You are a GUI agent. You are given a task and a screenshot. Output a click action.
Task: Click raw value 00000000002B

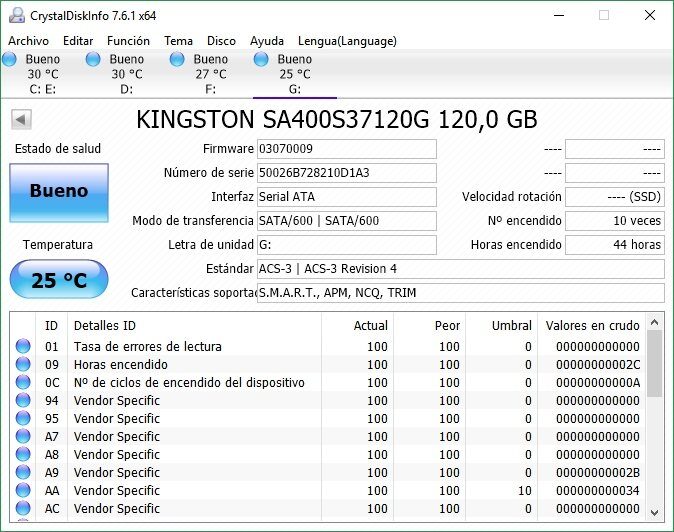point(598,473)
